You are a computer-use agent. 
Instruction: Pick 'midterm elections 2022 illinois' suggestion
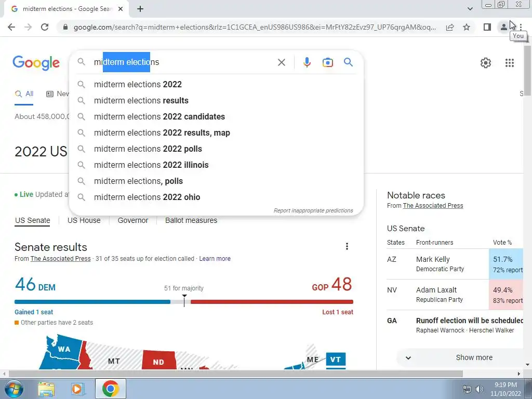coord(216,165)
